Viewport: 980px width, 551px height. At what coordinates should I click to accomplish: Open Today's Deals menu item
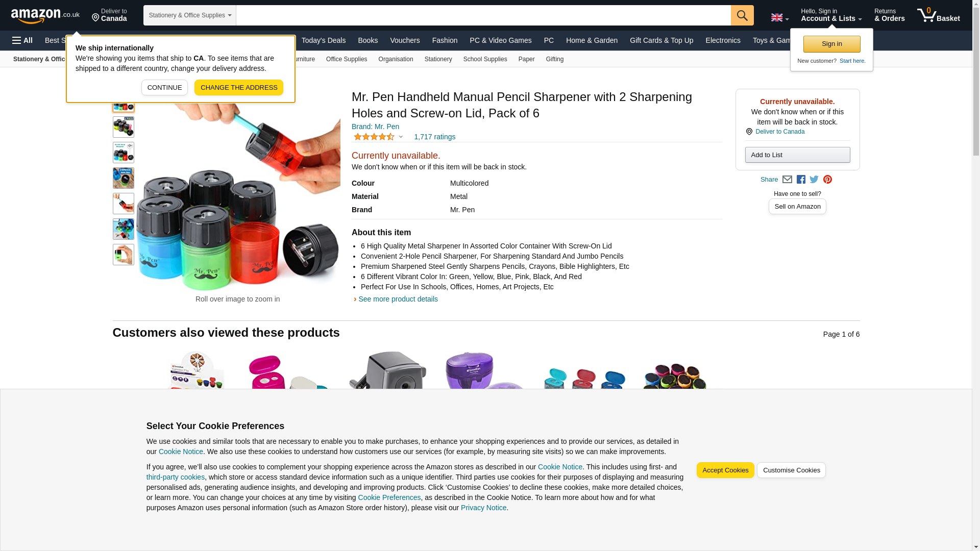point(323,40)
